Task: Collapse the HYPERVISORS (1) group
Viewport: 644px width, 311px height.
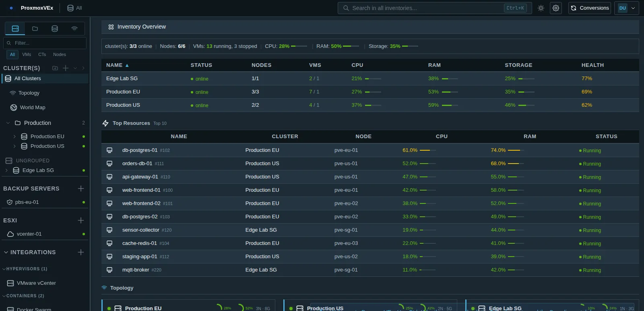Action: (4, 269)
